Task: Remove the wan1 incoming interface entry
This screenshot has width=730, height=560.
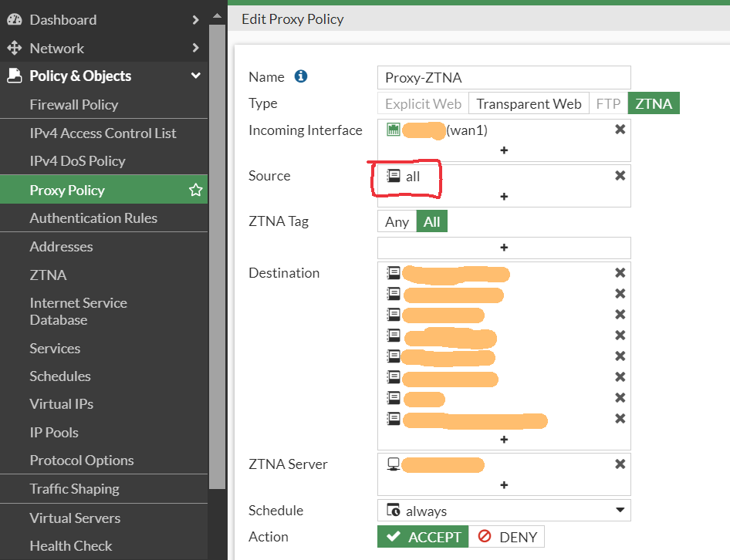Action: pyautogui.click(x=620, y=130)
